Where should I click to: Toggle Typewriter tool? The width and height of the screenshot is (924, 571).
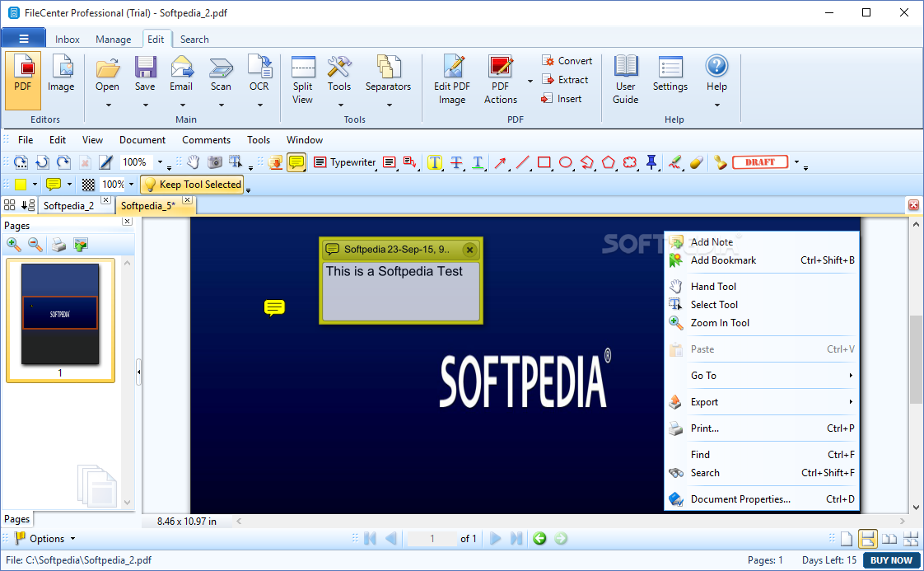[x=345, y=162]
